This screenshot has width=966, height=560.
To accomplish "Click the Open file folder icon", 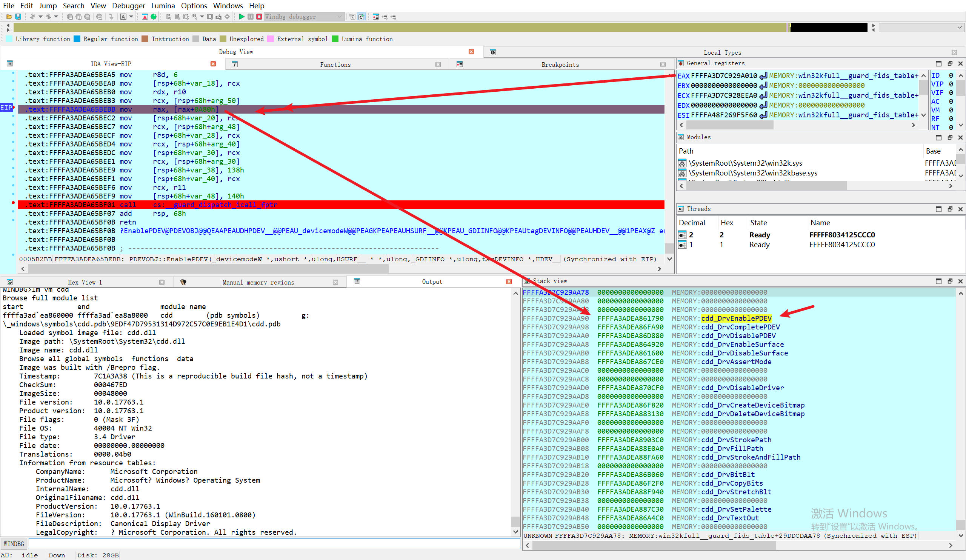I will click(9, 17).
